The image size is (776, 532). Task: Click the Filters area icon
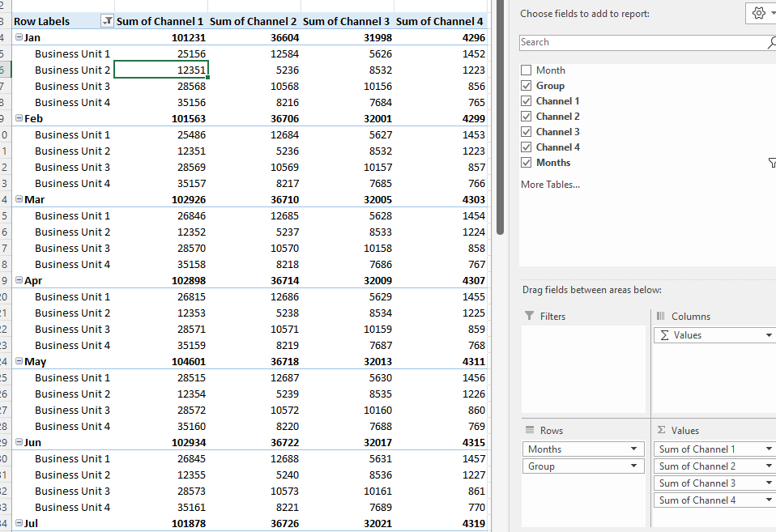[529, 316]
